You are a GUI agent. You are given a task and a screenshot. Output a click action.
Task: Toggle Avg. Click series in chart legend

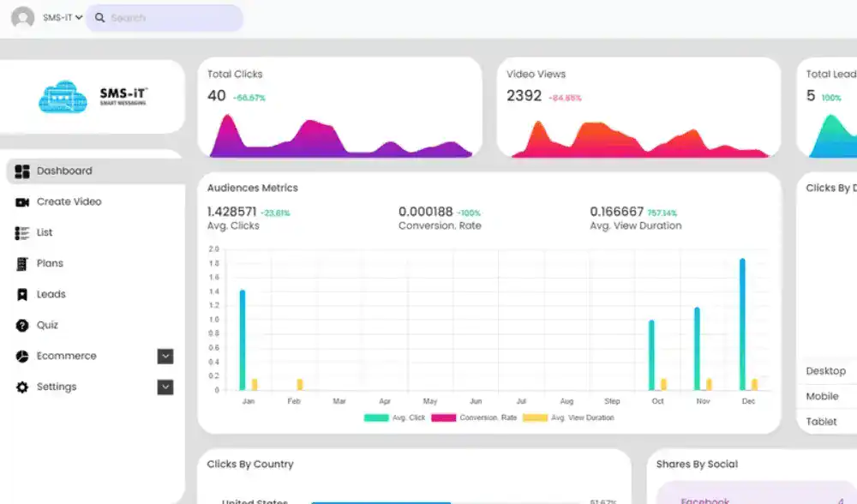pos(394,418)
